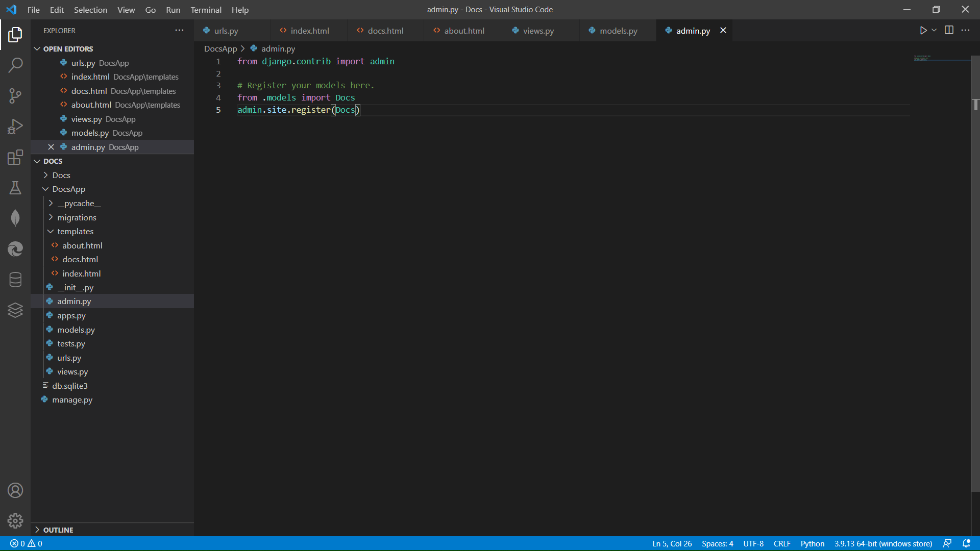The height and width of the screenshot is (551, 980).
Task: Open the Accounts icon menu
Action: 15,490
